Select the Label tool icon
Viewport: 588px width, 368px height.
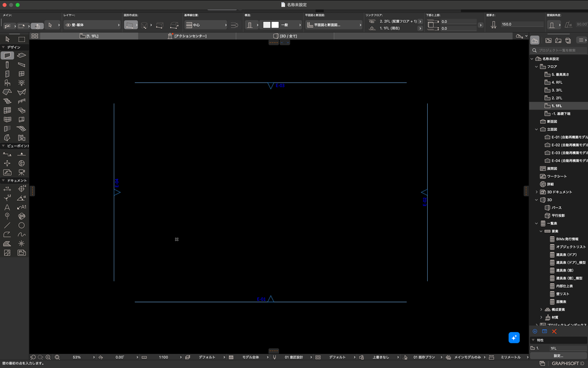click(22, 207)
